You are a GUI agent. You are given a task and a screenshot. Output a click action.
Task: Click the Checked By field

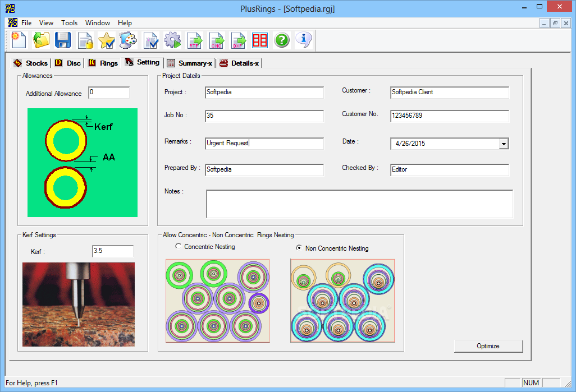tap(450, 170)
